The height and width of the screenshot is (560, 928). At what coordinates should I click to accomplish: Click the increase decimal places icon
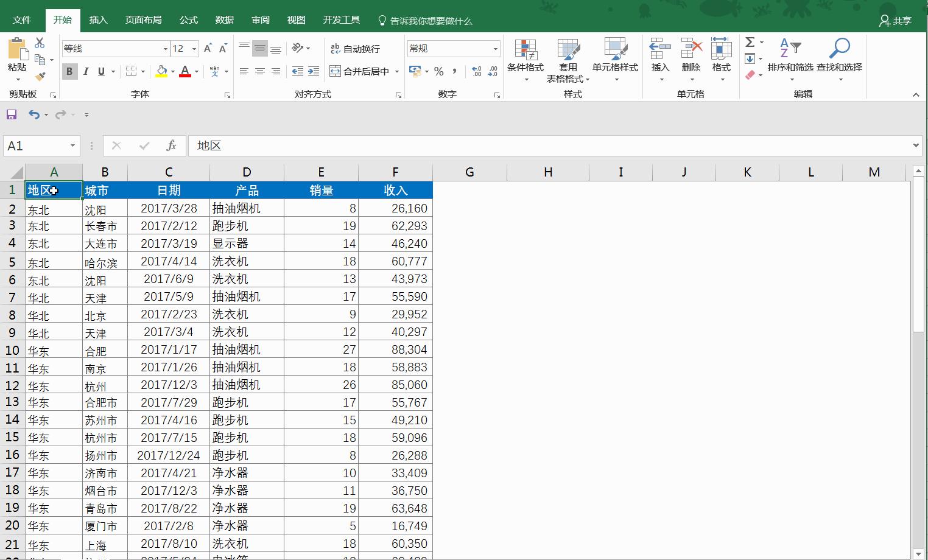pos(476,71)
